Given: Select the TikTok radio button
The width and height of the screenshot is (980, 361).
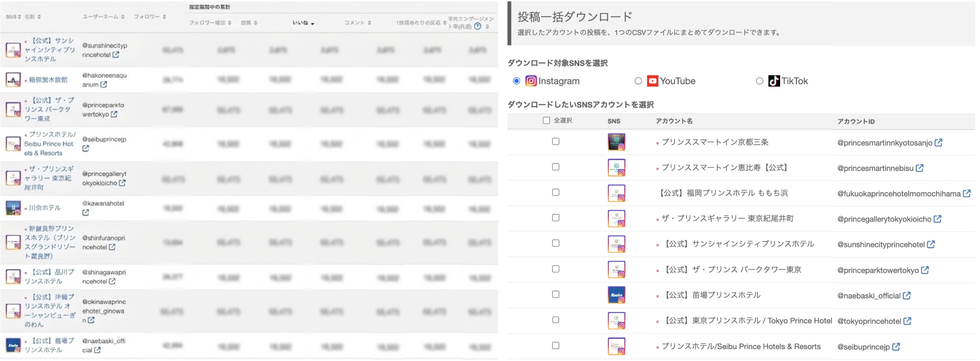Looking at the screenshot, I should (759, 81).
